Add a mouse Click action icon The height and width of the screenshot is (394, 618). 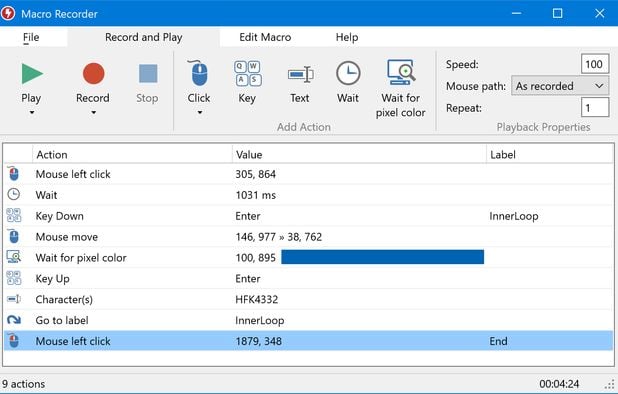point(199,73)
